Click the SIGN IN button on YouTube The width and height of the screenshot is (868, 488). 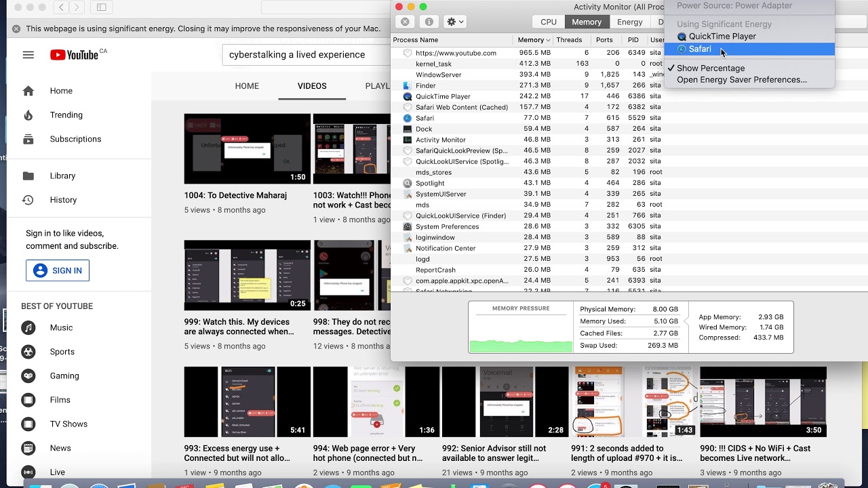(x=58, y=270)
